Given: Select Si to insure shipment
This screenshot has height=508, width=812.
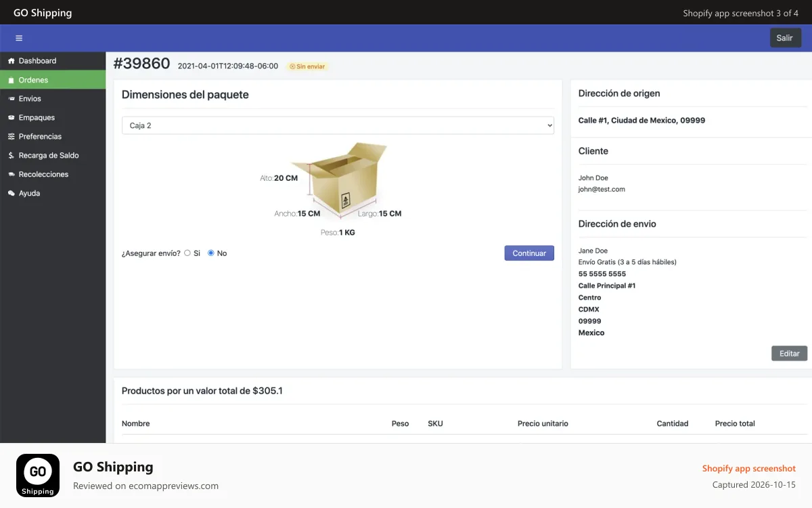Looking at the screenshot, I should (187, 253).
